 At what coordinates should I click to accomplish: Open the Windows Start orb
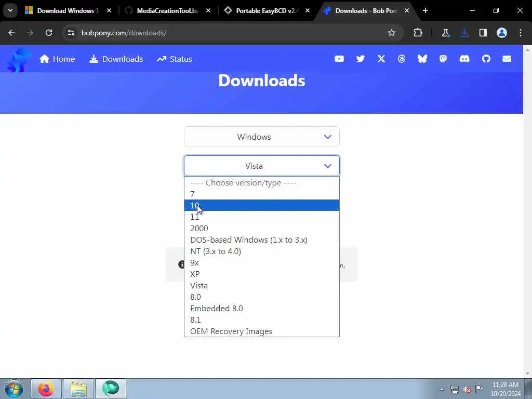tap(14, 389)
